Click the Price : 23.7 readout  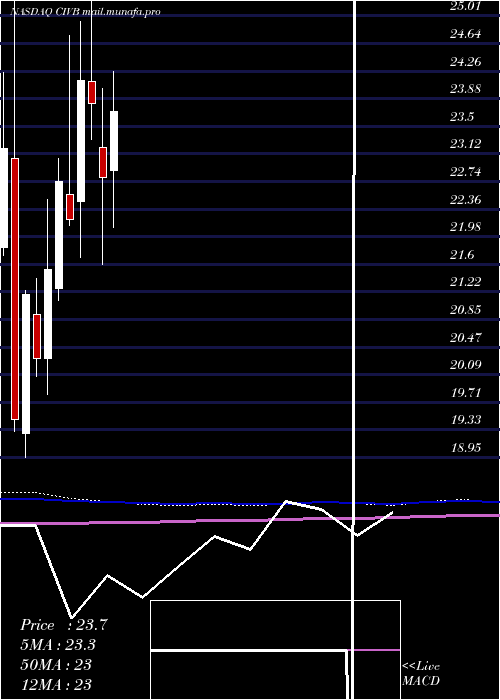coord(64,625)
